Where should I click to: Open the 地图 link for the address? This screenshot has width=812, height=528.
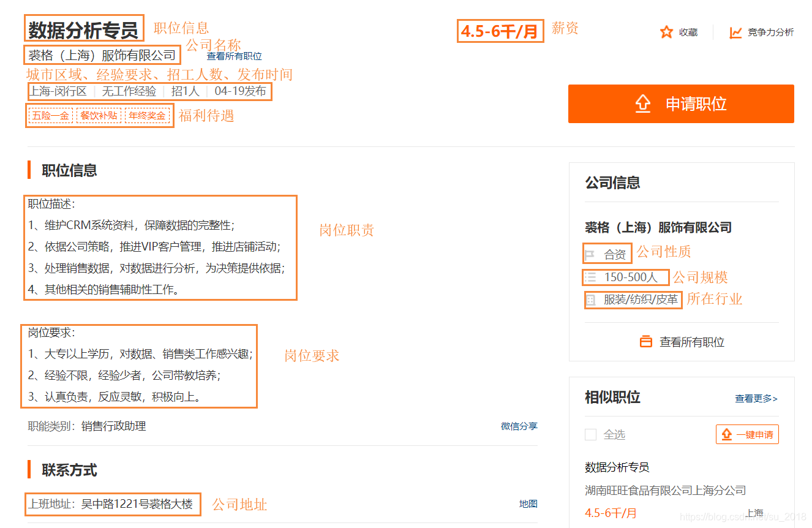528,504
